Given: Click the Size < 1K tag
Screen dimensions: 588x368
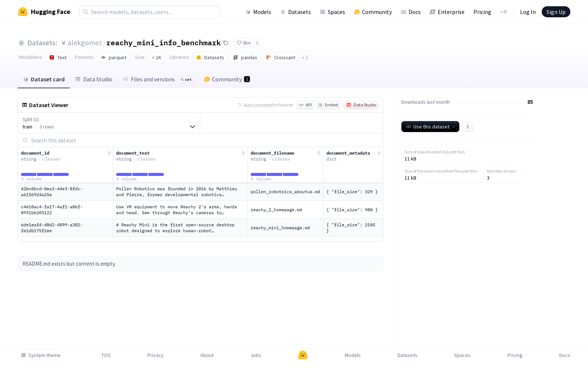Looking at the screenshot, I should coord(157,57).
